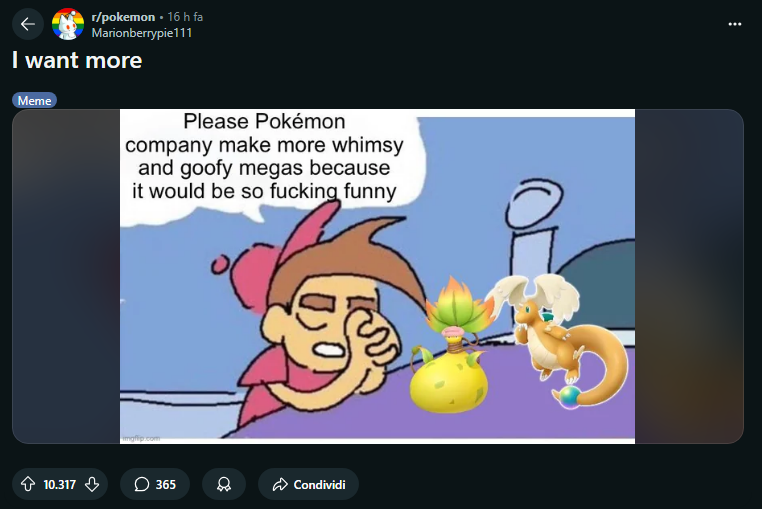Visit user Marionberrypie111's profile

(x=142, y=32)
